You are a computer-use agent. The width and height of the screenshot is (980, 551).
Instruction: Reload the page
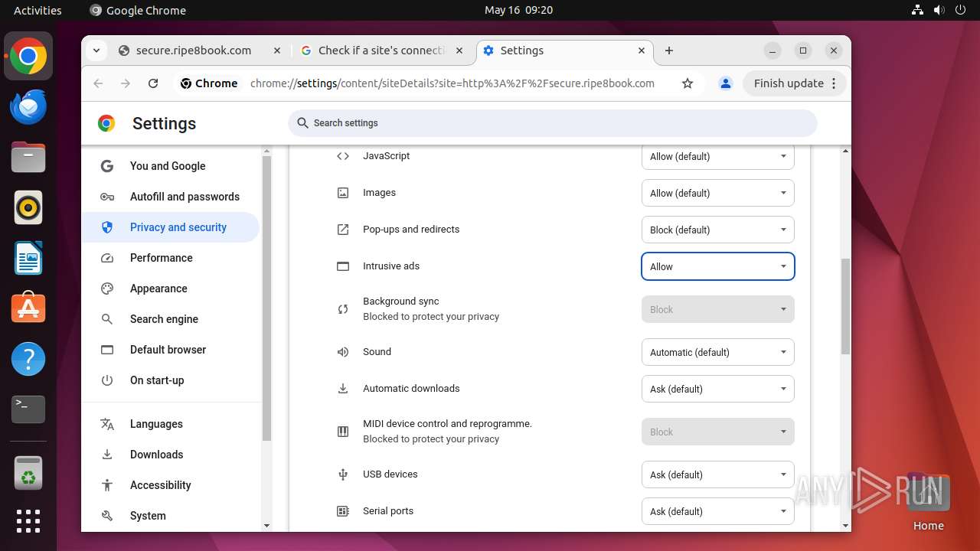tap(153, 83)
